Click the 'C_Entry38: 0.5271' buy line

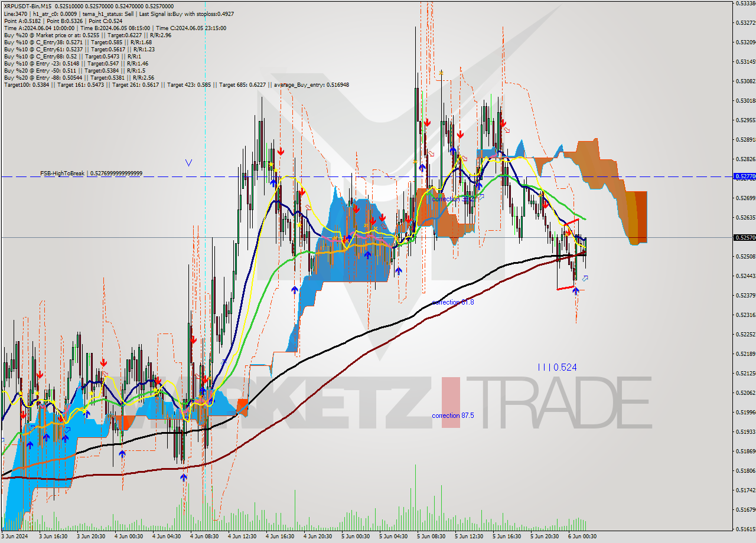point(77,42)
